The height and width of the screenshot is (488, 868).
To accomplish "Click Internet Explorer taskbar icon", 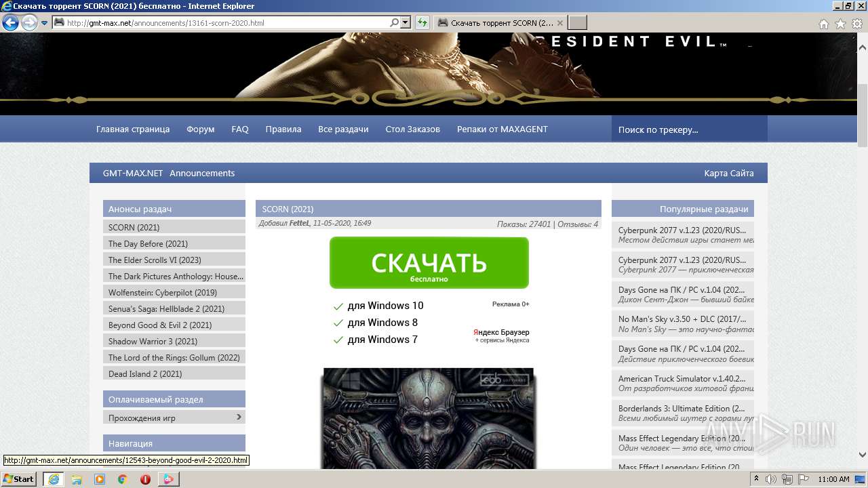I will [53, 479].
